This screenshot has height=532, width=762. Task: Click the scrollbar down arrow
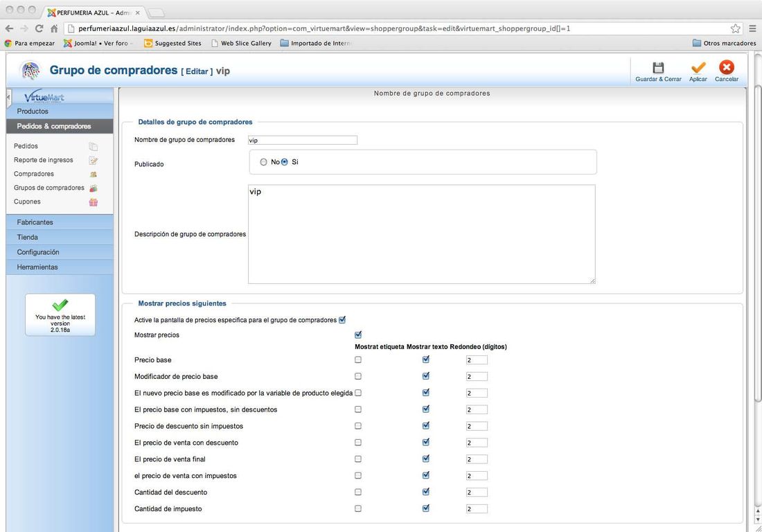[758, 520]
